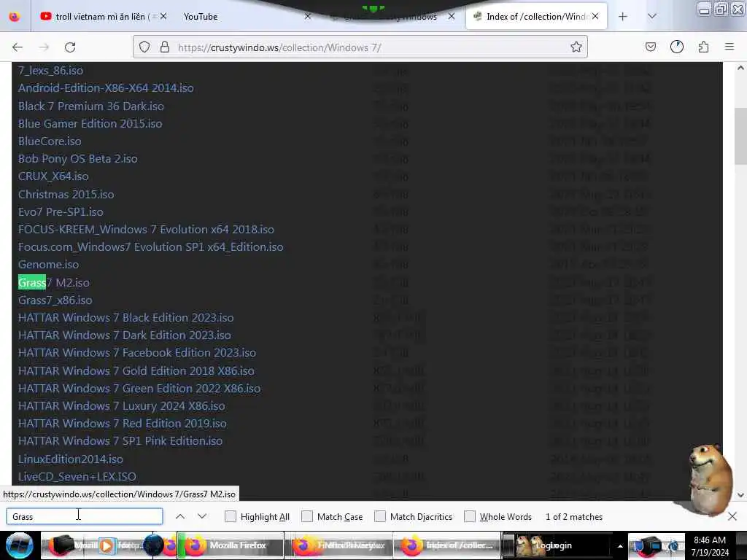Open HATTAR Windows 7 Luxury 2024 X86.iso
Viewport: 747px width, 560px height.
click(122, 406)
